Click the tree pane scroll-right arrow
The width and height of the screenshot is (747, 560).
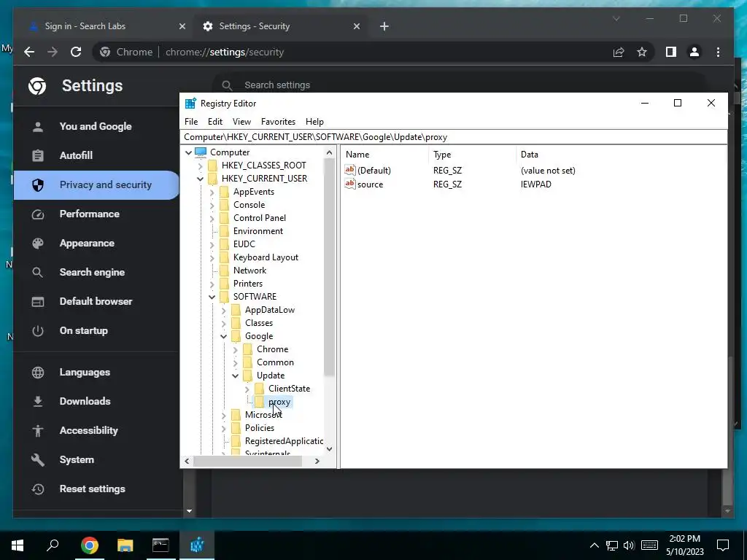[x=317, y=461]
